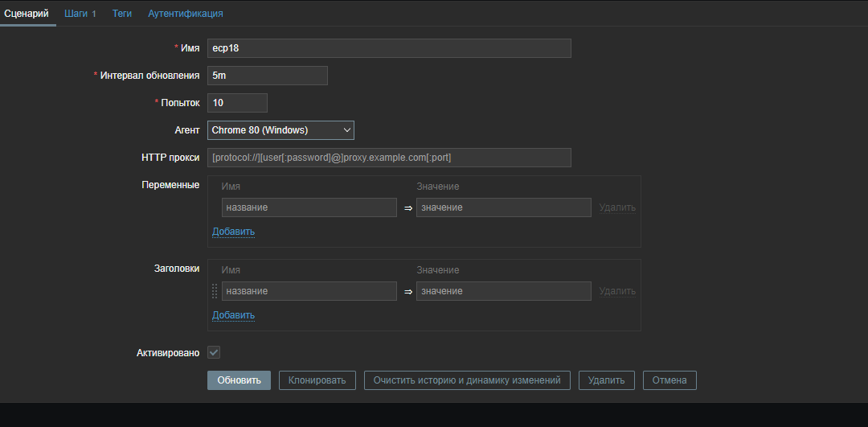
Task: Click Добавить link under Переменные
Action: [233, 232]
